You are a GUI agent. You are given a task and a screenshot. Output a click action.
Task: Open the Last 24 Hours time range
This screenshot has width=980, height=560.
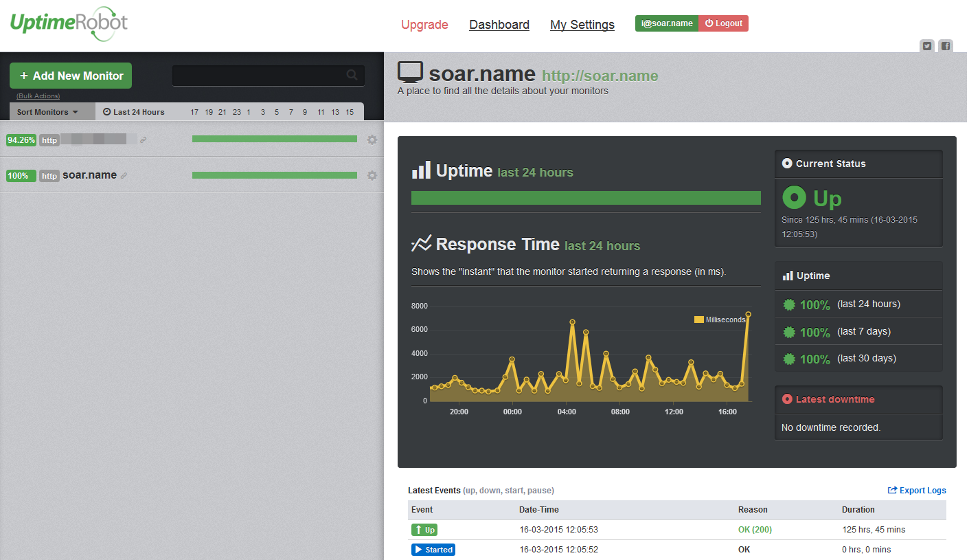134,112
